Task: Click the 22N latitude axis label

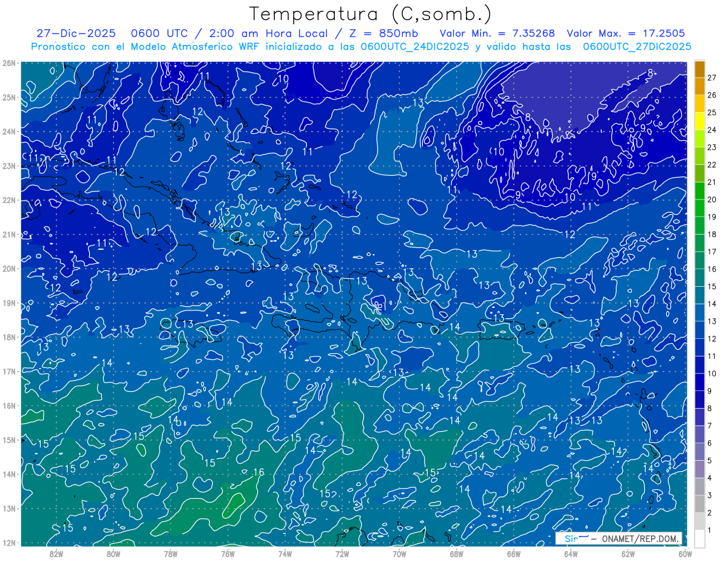Action: point(9,200)
